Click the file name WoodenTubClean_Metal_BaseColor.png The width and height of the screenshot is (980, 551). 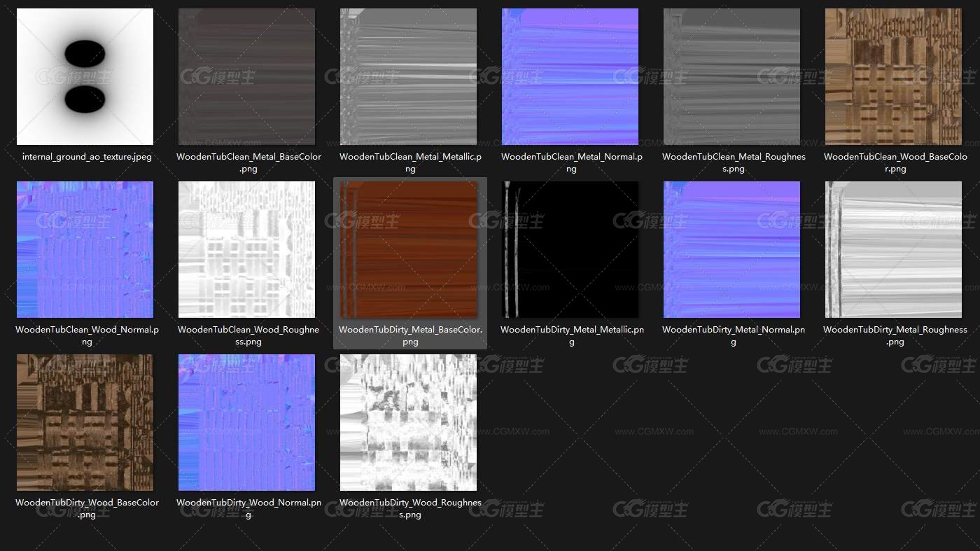(248, 162)
